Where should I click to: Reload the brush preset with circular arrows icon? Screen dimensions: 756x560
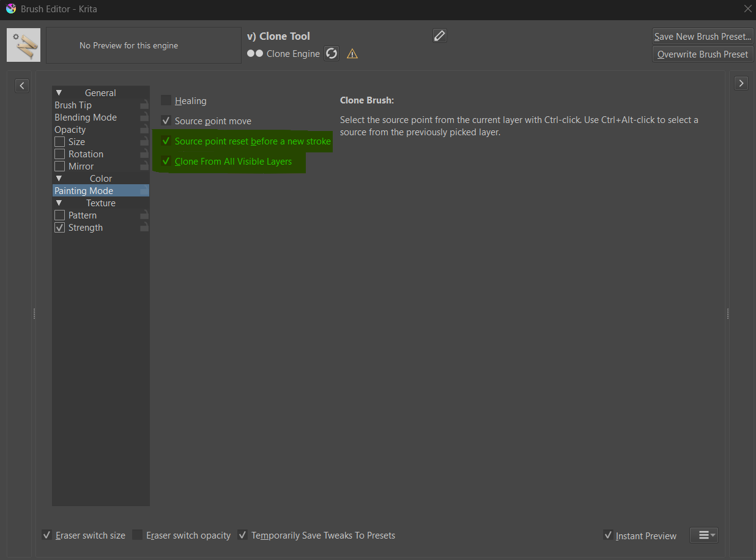tap(332, 54)
